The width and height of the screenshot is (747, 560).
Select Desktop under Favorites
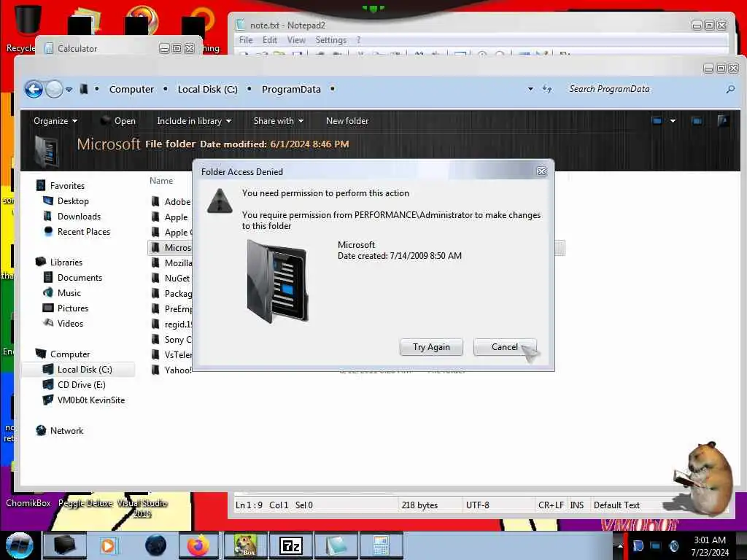[x=73, y=201]
